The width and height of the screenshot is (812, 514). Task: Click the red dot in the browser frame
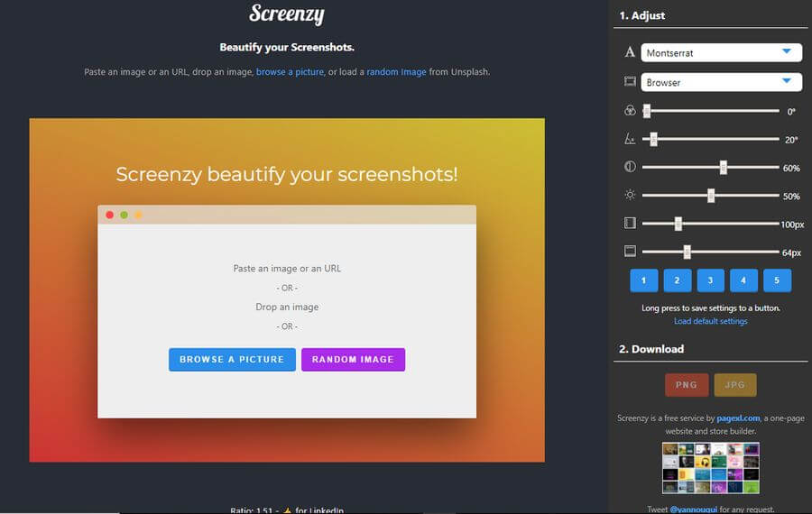pos(110,215)
